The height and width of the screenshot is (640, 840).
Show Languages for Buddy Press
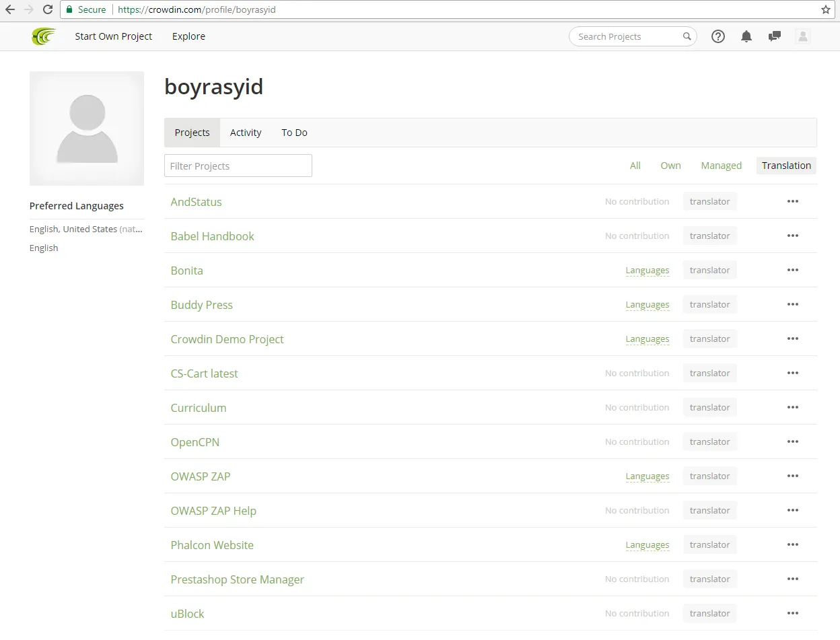click(x=647, y=305)
